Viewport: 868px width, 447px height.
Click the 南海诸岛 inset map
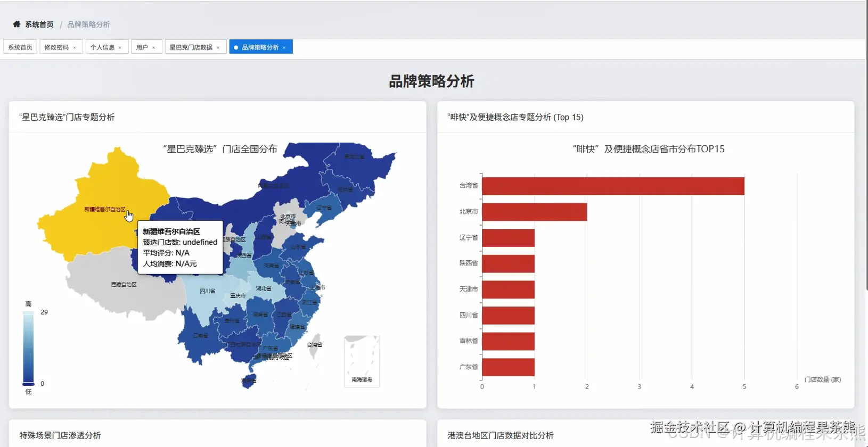[x=362, y=361]
